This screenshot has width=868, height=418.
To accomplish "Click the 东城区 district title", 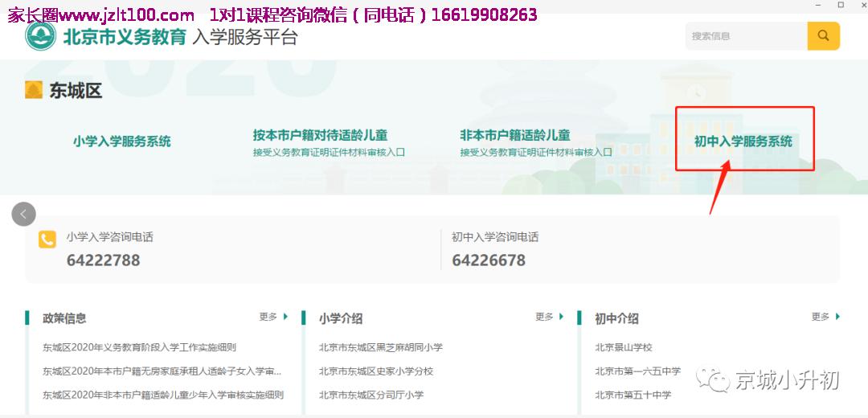I will (76, 90).
